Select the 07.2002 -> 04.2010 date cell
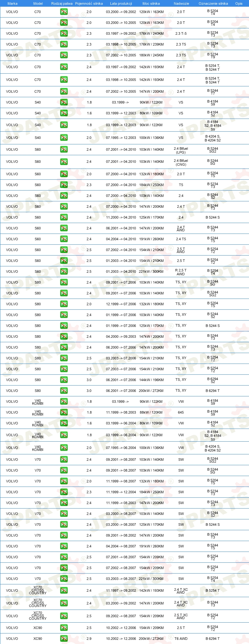 click(x=121, y=250)
